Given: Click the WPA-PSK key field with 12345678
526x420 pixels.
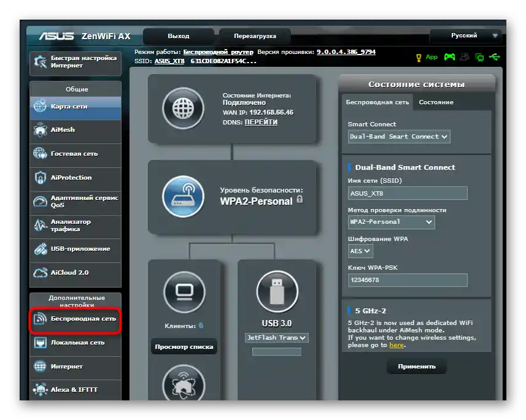Looking at the screenshot, I should click(408, 280).
